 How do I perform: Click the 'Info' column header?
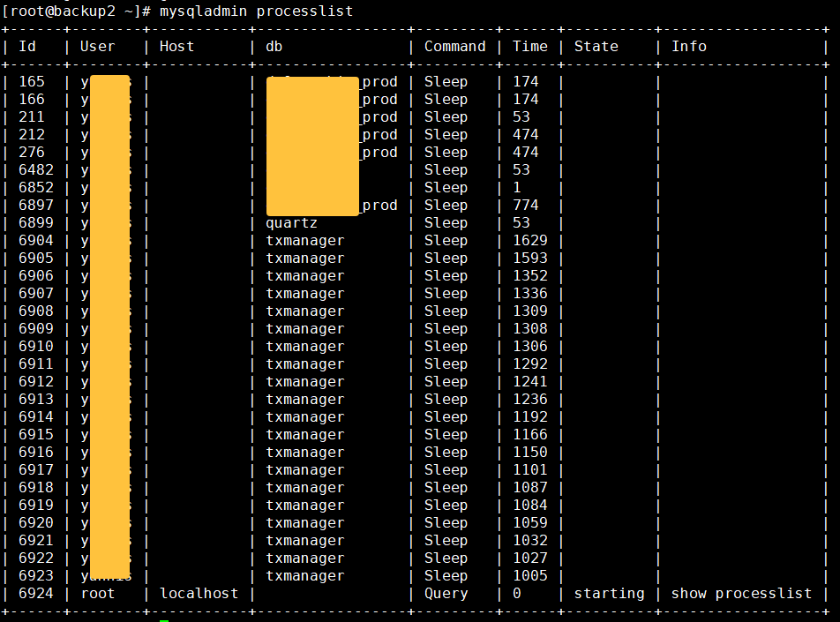click(689, 47)
